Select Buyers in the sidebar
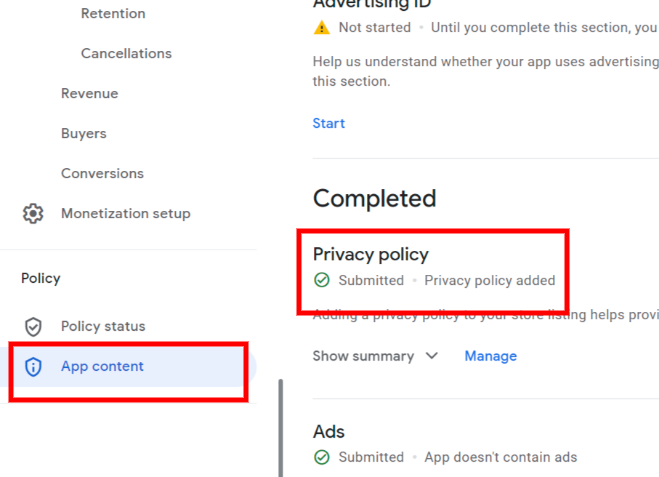This screenshot has height=477, width=659. pos(83,134)
